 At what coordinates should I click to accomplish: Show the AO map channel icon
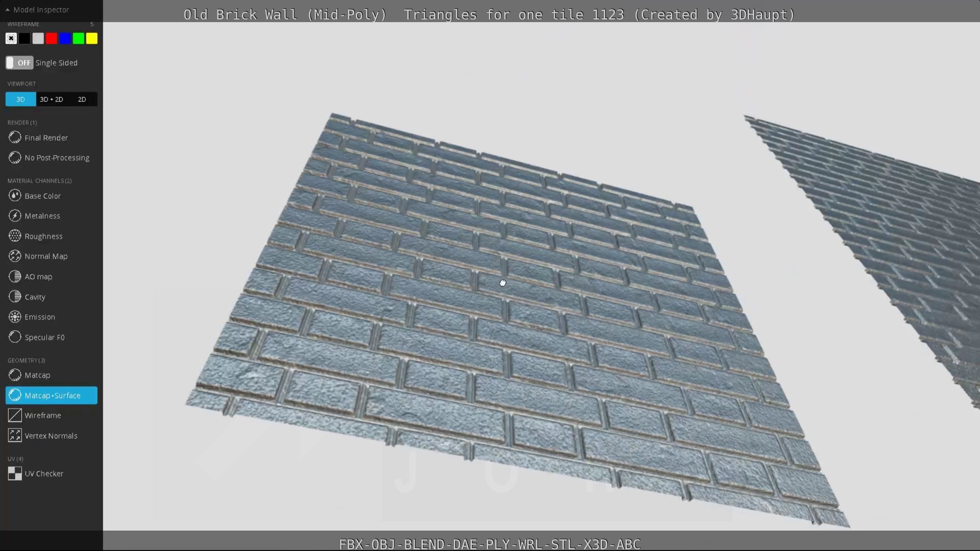(15, 277)
